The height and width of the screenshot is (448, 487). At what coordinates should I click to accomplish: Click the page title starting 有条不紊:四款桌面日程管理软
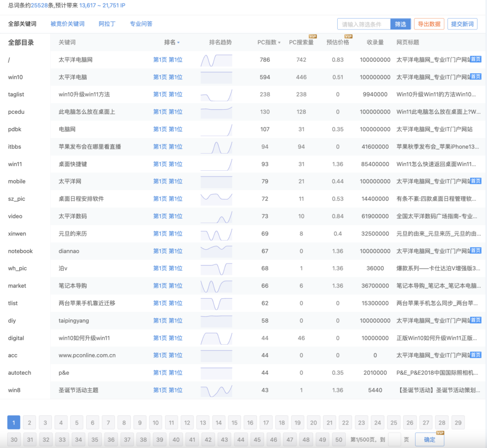pos(437,199)
